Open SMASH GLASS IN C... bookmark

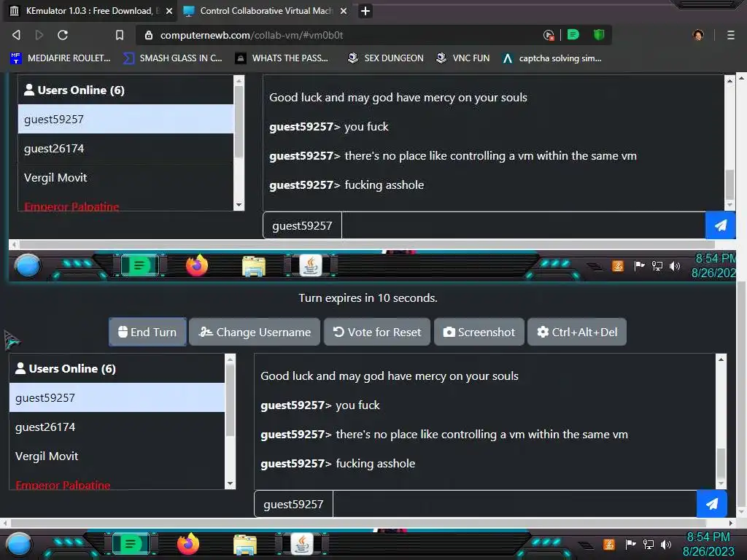pyautogui.click(x=173, y=58)
